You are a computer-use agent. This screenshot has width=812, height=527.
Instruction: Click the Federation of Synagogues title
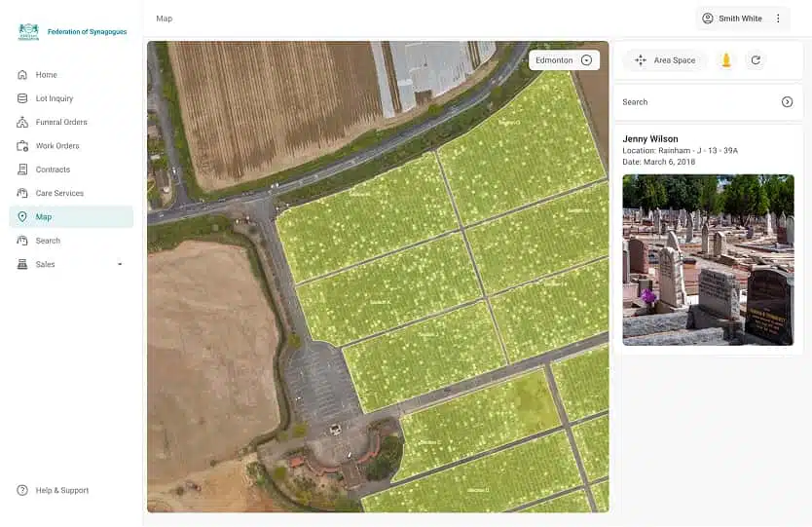tap(87, 31)
